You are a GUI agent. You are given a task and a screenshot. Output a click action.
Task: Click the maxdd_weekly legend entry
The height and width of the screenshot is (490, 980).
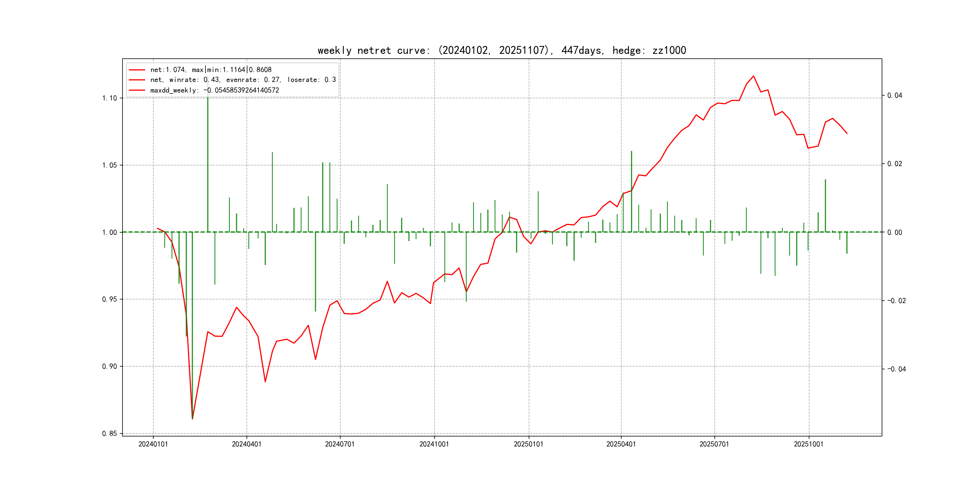click(x=214, y=90)
